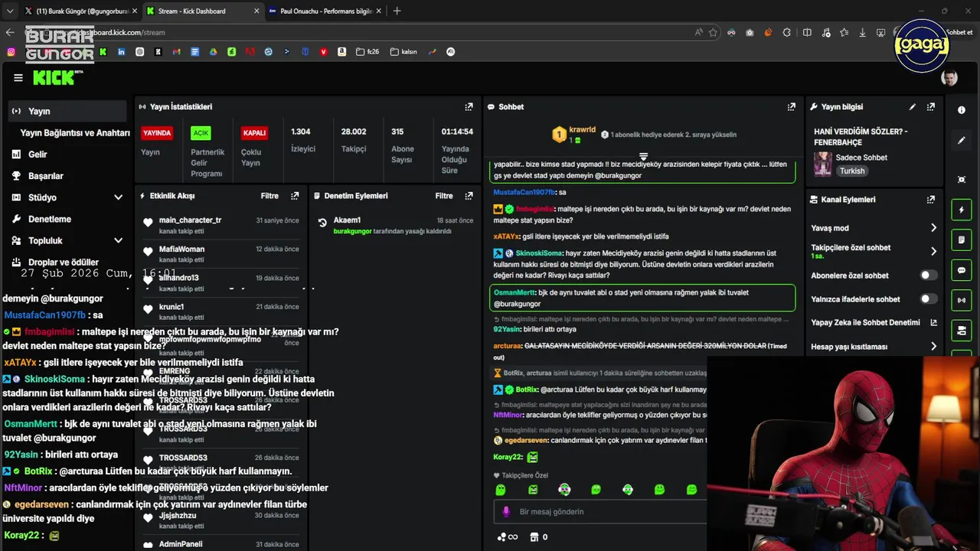Click the browser address bar
Screen dimensions: 980x551
pyautogui.click(x=367, y=32)
